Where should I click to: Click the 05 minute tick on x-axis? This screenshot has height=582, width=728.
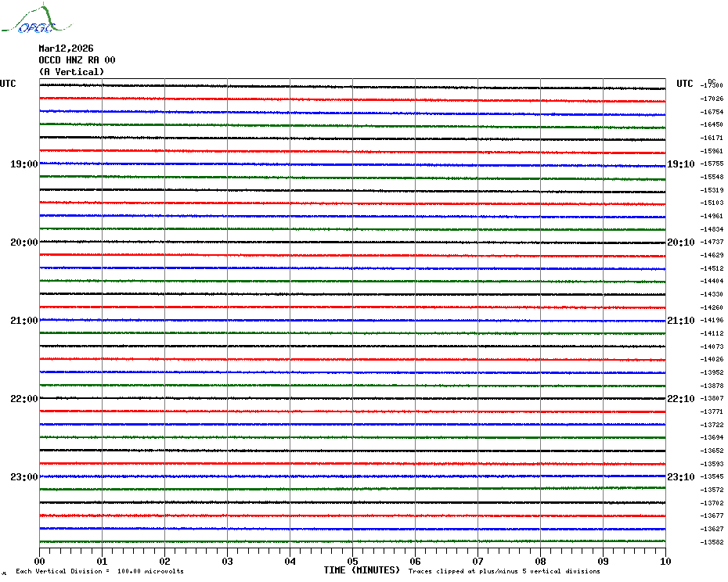click(353, 561)
